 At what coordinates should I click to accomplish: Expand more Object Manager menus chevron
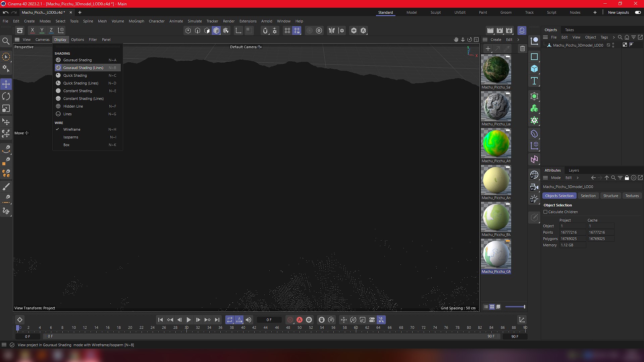613,37
